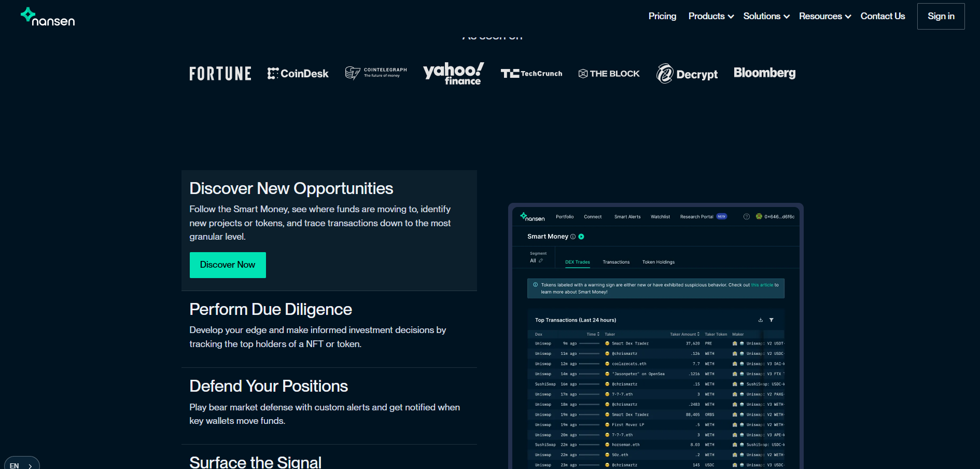Click the info icon beside Smart Money
The height and width of the screenshot is (469, 980).
click(x=573, y=237)
